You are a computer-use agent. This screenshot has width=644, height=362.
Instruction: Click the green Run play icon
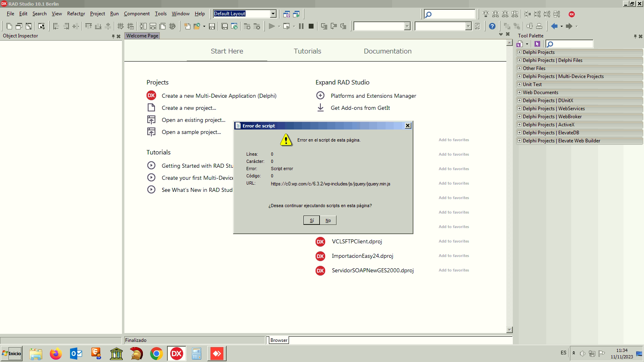(x=272, y=26)
